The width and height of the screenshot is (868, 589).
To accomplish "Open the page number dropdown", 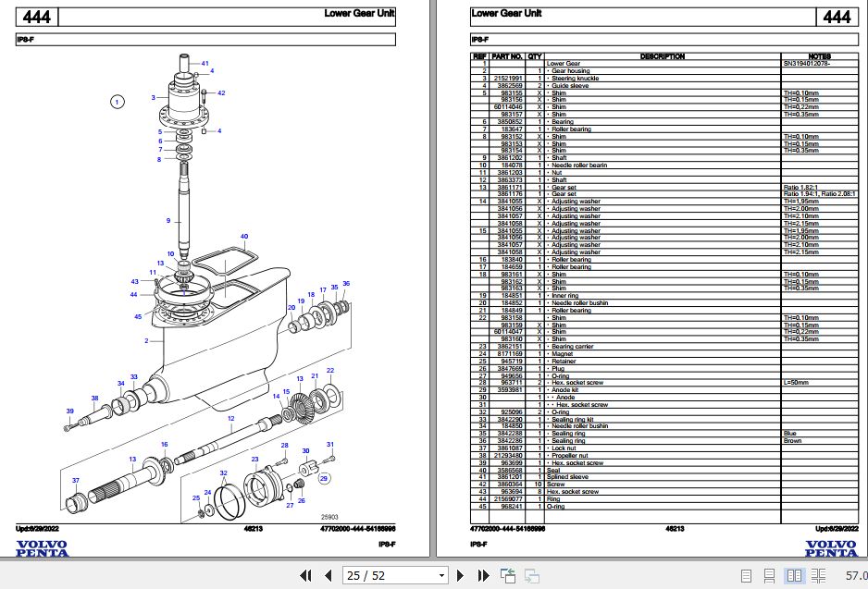I will (x=441, y=575).
